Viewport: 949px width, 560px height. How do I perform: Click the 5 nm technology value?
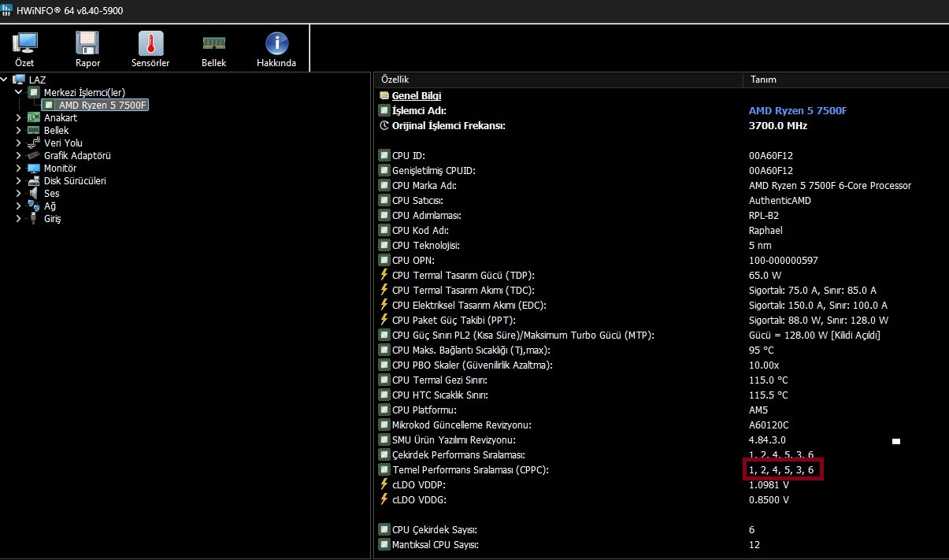tap(760, 246)
